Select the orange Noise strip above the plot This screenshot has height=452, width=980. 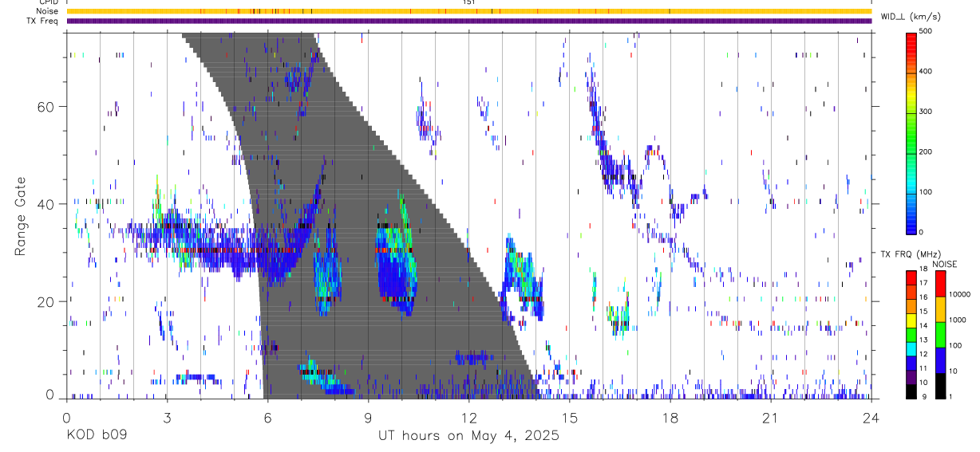468,11
